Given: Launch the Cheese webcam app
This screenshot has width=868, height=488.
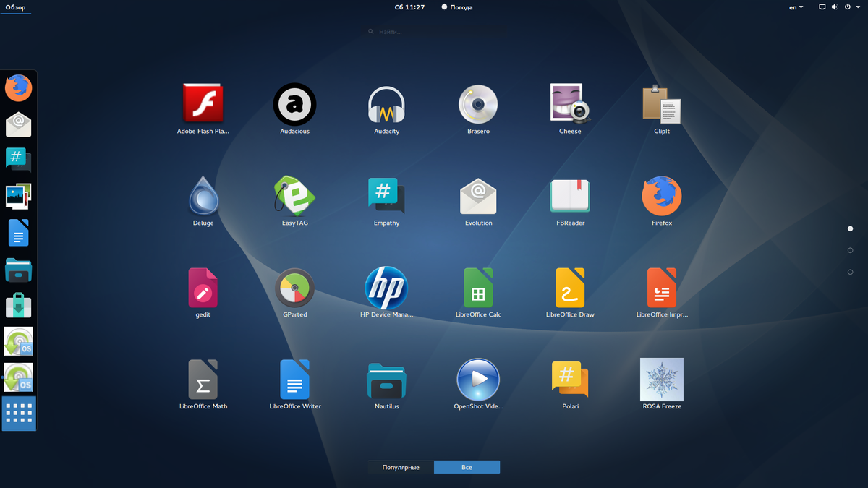Looking at the screenshot, I should point(570,104).
